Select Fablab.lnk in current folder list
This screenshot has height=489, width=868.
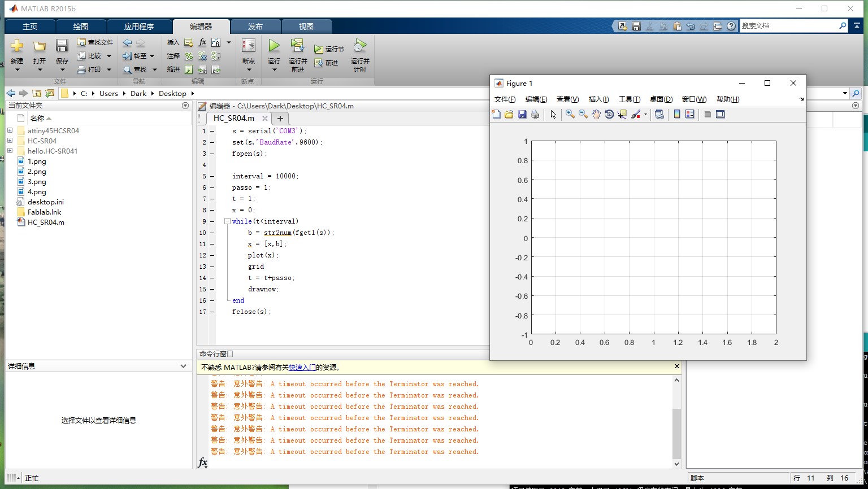click(x=44, y=212)
